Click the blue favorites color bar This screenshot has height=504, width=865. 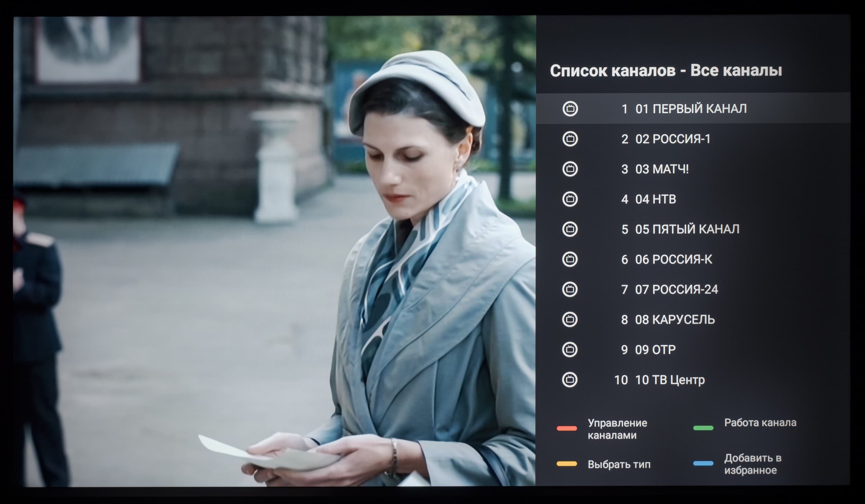point(703,464)
